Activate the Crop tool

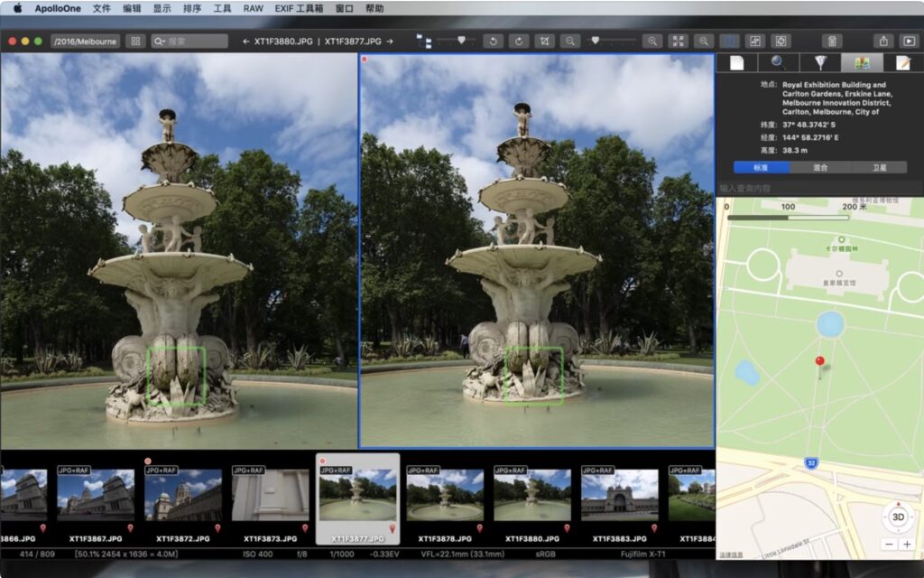pyautogui.click(x=545, y=40)
